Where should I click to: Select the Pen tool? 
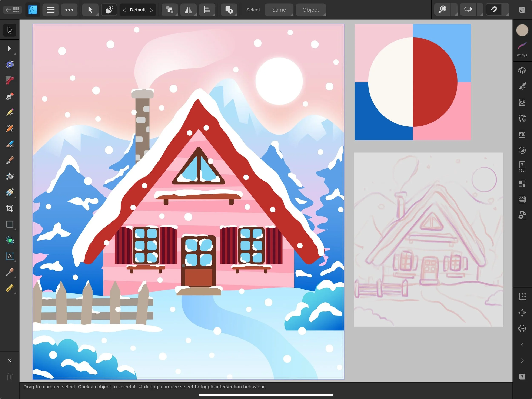pyautogui.click(x=10, y=96)
